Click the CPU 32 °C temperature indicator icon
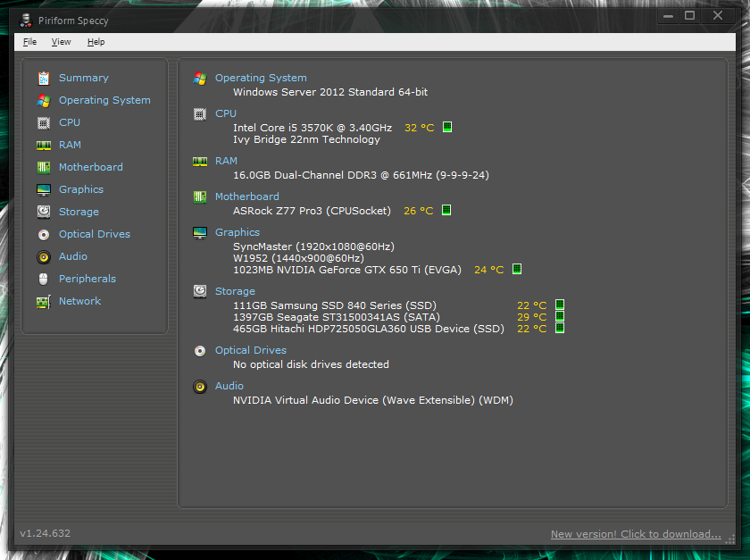This screenshot has height=560, width=750. [x=447, y=127]
